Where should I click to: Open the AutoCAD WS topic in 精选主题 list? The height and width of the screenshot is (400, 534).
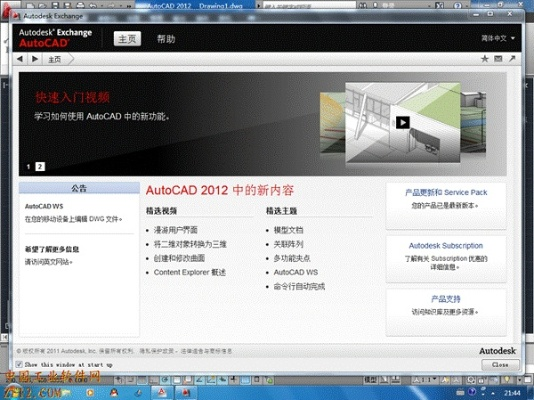pyautogui.click(x=296, y=272)
